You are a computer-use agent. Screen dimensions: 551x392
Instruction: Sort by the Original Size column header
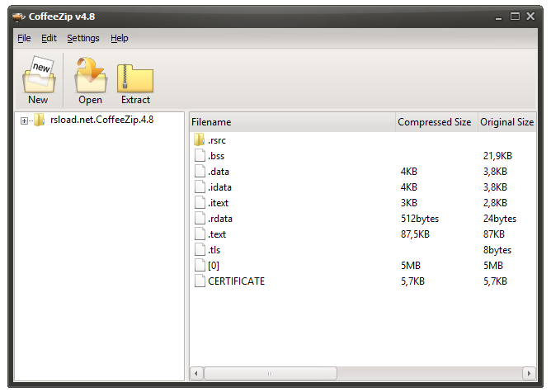tap(506, 122)
